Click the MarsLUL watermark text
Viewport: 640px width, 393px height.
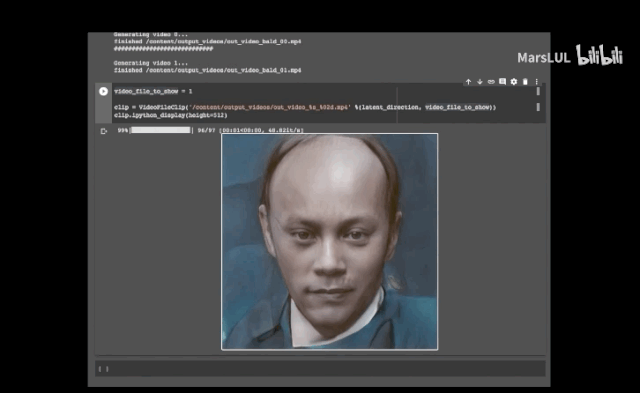pos(544,58)
